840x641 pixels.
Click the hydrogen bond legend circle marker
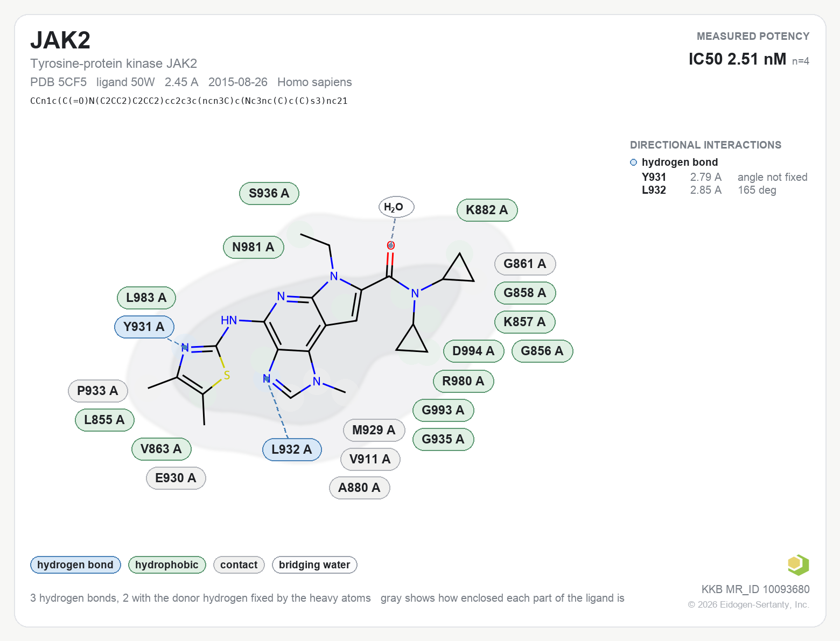pyautogui.click(x=633, y=162)
